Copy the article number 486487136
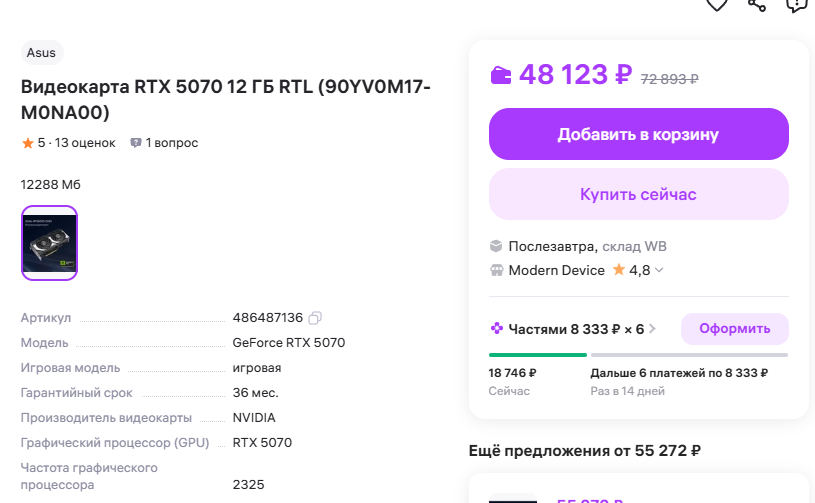 [x=315, y=318]
